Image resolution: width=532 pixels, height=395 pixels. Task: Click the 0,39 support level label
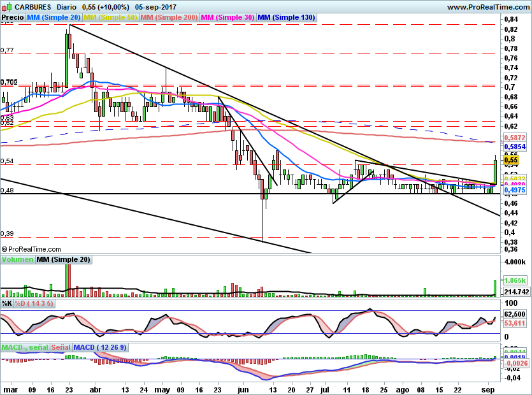click(7, 233)
